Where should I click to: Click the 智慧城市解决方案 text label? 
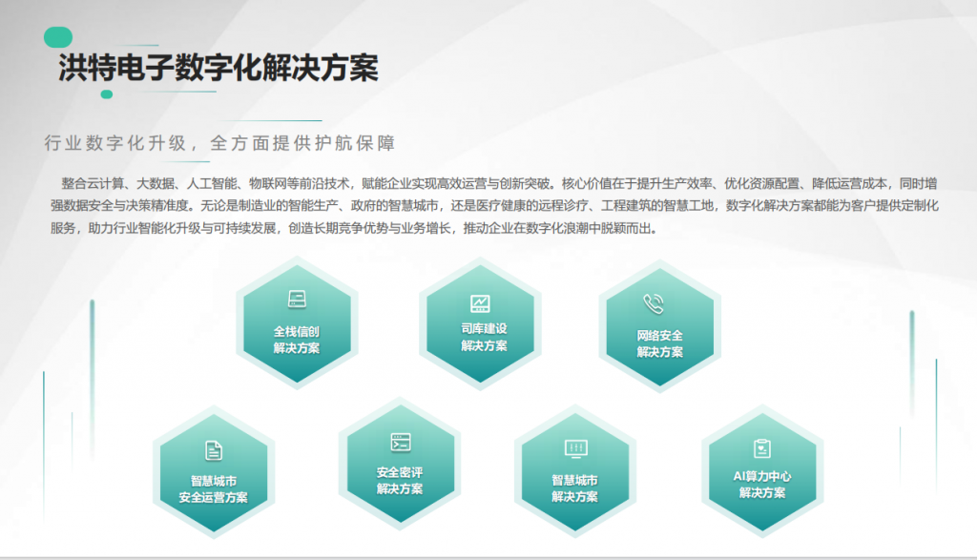point(575,488)
